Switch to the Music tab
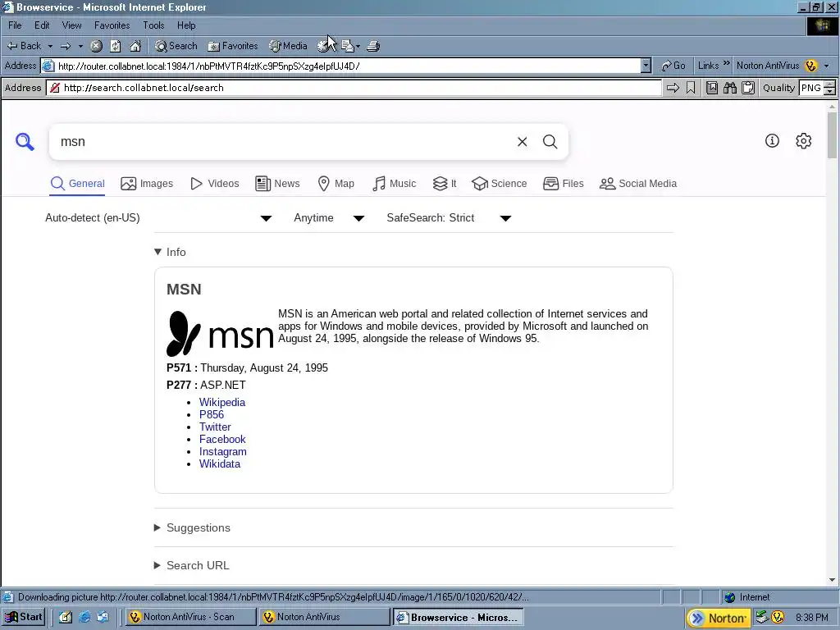This screenshot has height=630, width=840. click(x=395, y=184)
